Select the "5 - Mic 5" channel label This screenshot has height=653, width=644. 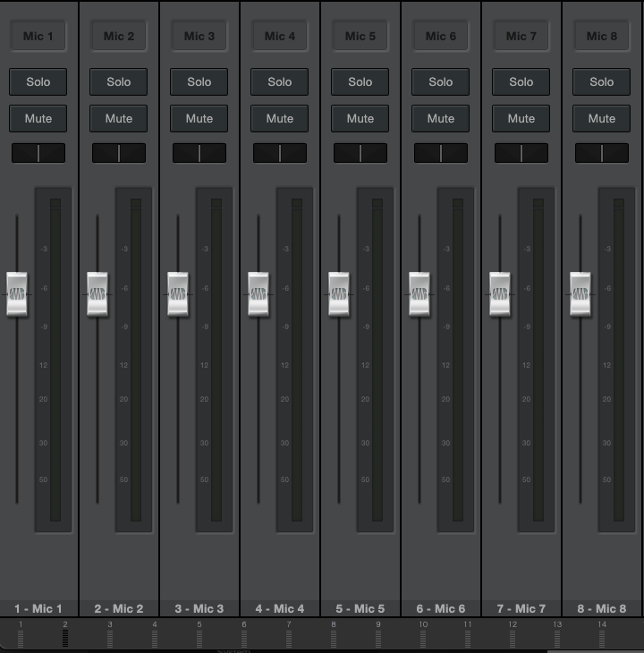click(x=360, y=608)
